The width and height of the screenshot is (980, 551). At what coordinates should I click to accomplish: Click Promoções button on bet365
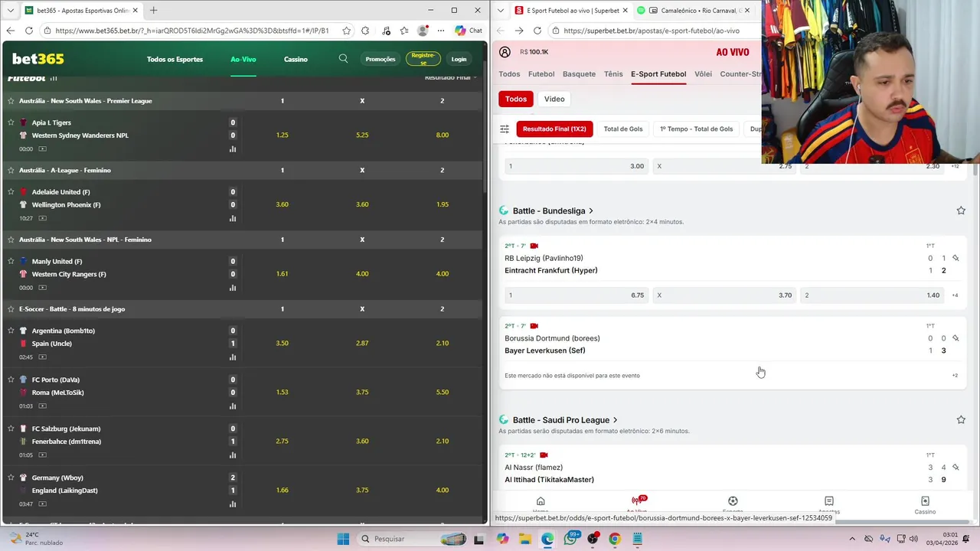[x=381, y=59]
